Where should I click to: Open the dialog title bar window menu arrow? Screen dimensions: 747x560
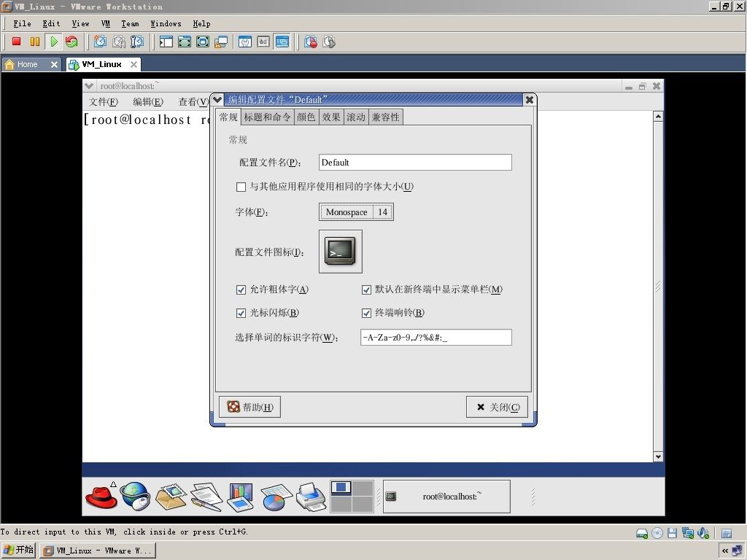click(x=217, y=99)
